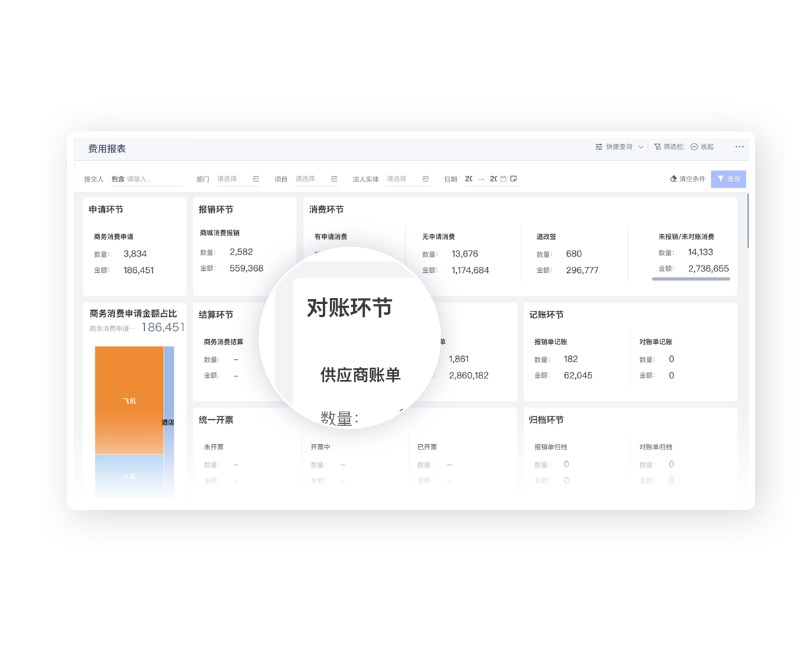The image size is (812, 650).
Task: Click the filter bar (筛选栏) funnel icon
Action: (x=657, y=147)
